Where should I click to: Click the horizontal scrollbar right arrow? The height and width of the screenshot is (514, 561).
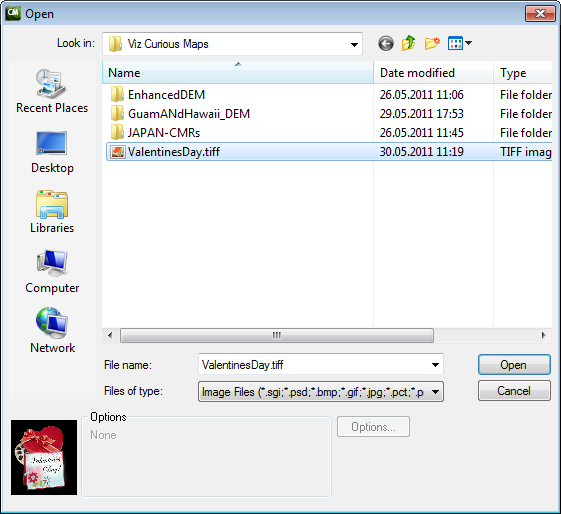[543, 336]
